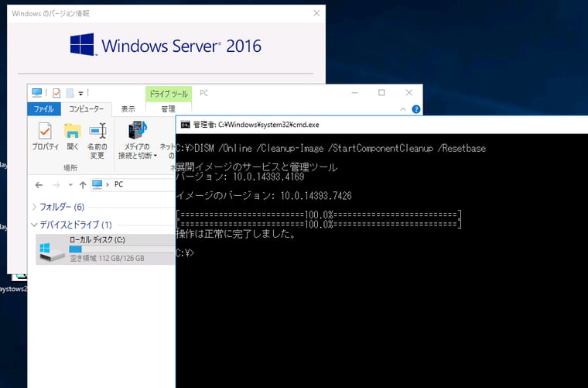The width and height of the screenshot is (588, 388).
Task: Click the cmd.exe title bar icon
Action: 185,125
